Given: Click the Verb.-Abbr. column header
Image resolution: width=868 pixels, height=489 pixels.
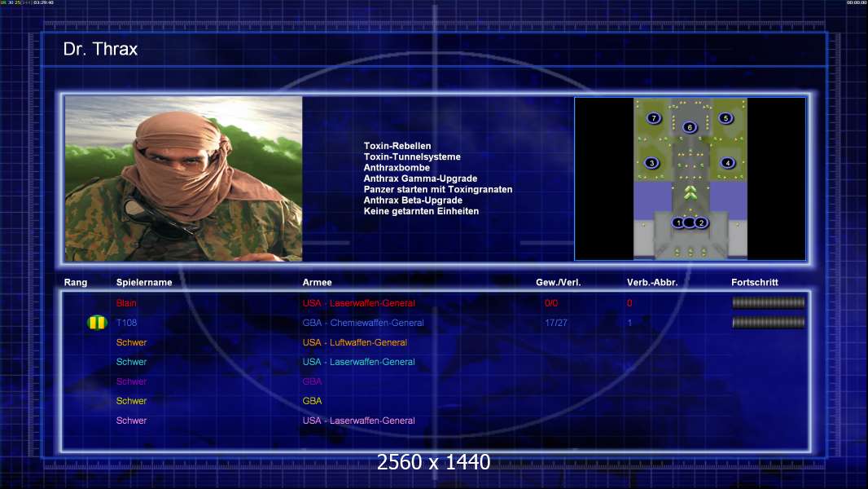Looking at the screenshot, I should [x=652, y=283].
